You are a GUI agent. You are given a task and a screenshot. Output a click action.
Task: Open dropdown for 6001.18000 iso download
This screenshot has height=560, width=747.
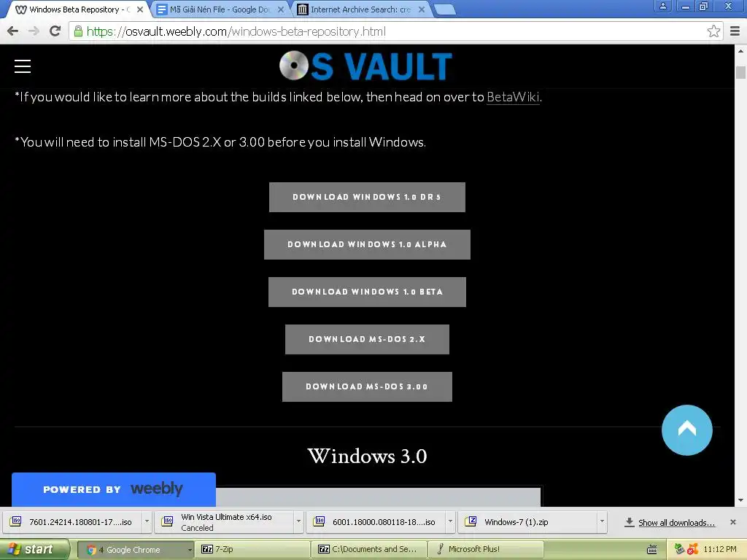tap(449, 521)
